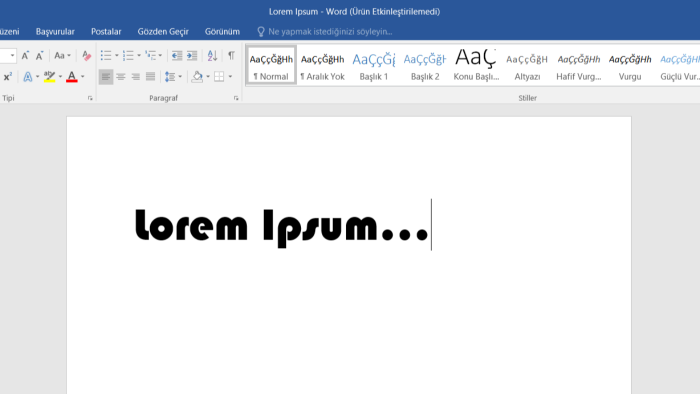
Task: Switch to Görünüm tab
Action: [222, 32]
